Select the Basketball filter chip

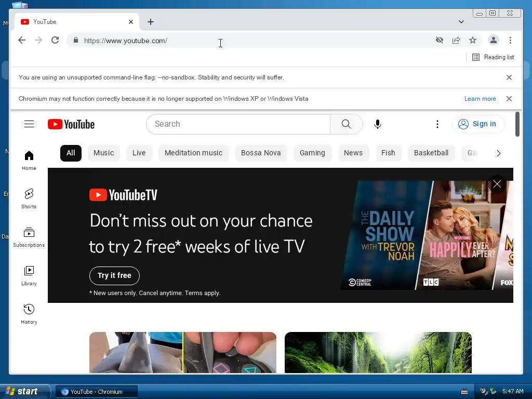[431, 153]
